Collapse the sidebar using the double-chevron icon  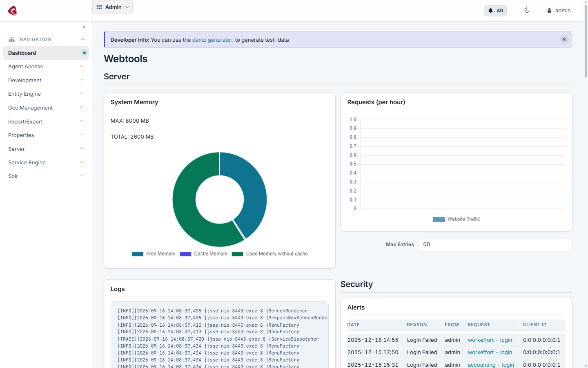[x=84, y=27]
